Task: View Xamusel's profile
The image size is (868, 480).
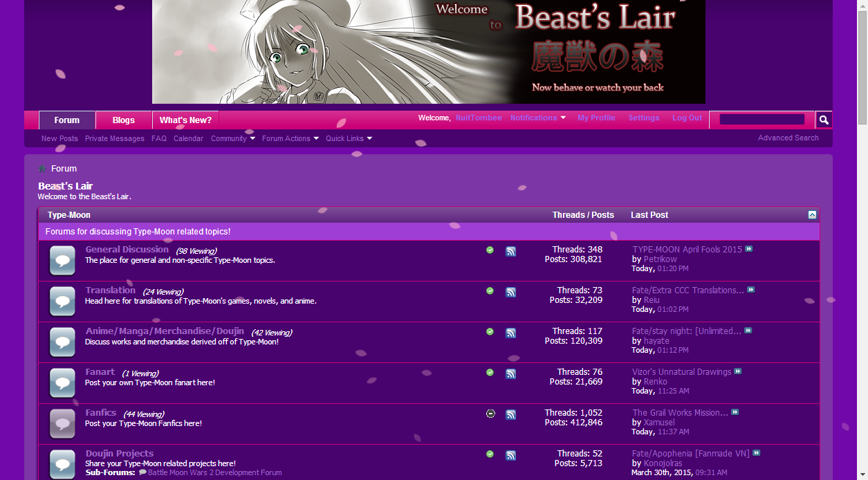Action: pos(659,423)
